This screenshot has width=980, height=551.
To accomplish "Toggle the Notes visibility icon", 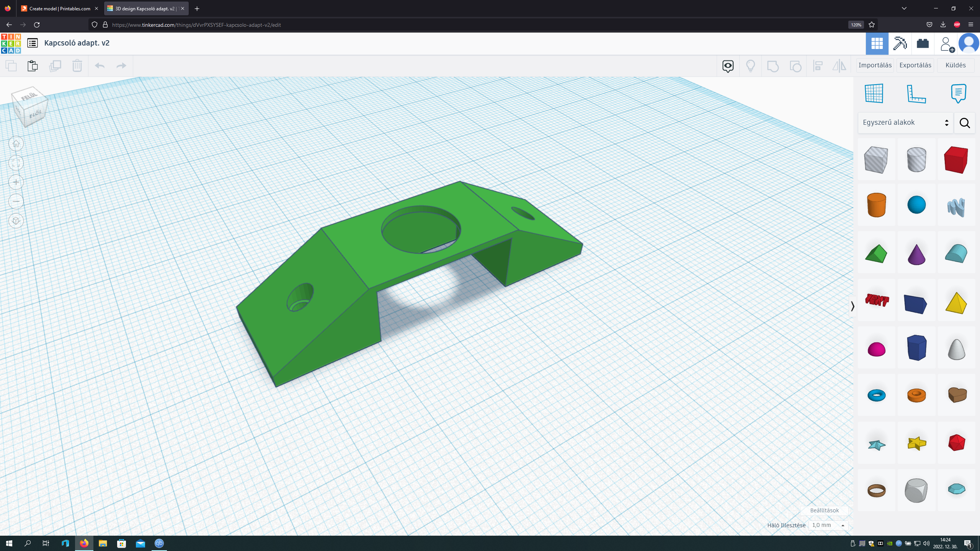I will tap(728, 66).
